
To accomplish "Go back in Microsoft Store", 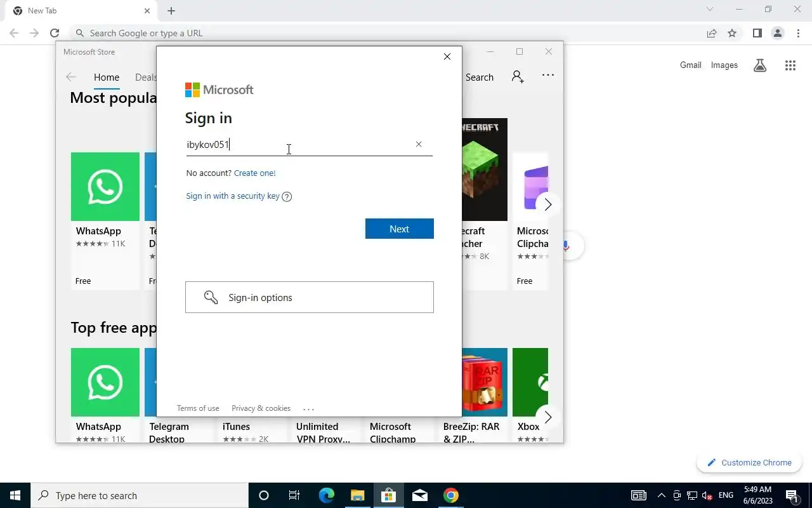I will 71,77.
